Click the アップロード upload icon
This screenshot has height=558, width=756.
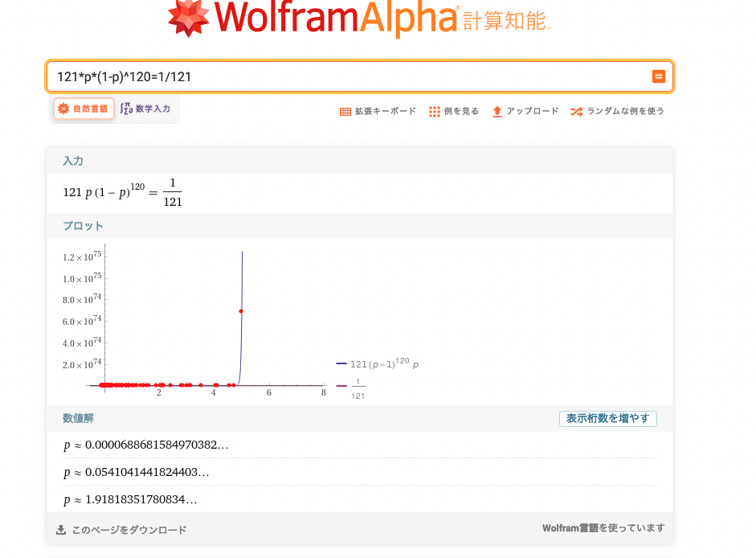(499, 112)
